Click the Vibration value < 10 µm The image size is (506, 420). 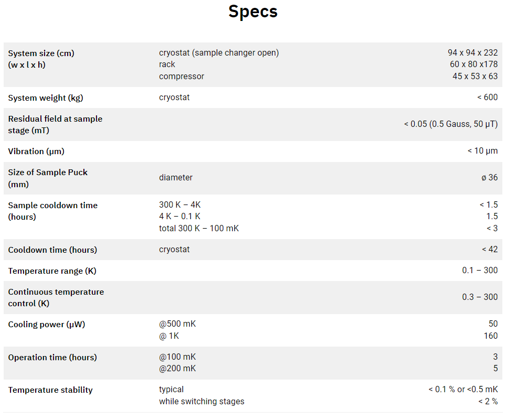coord(482,150)
